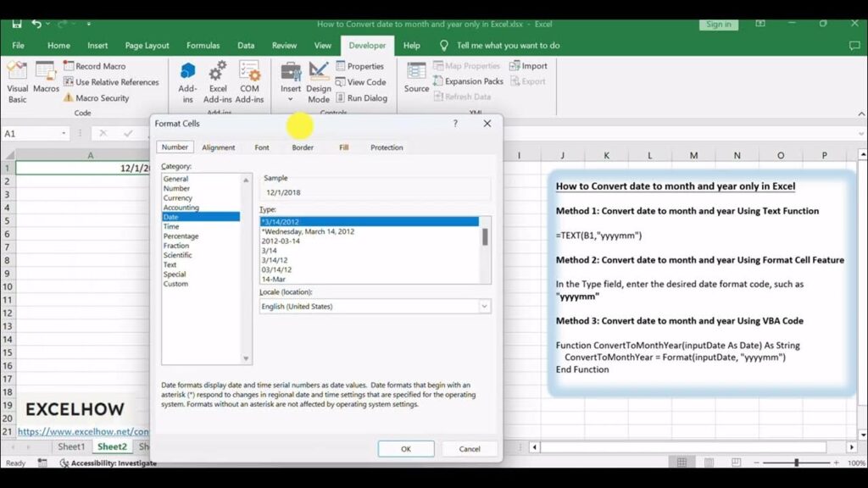Toggle Design Mode
868x488 pixels.
(319, 82)
